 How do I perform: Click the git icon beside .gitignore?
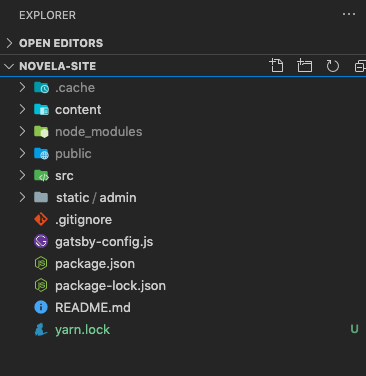tap(41, 220)
